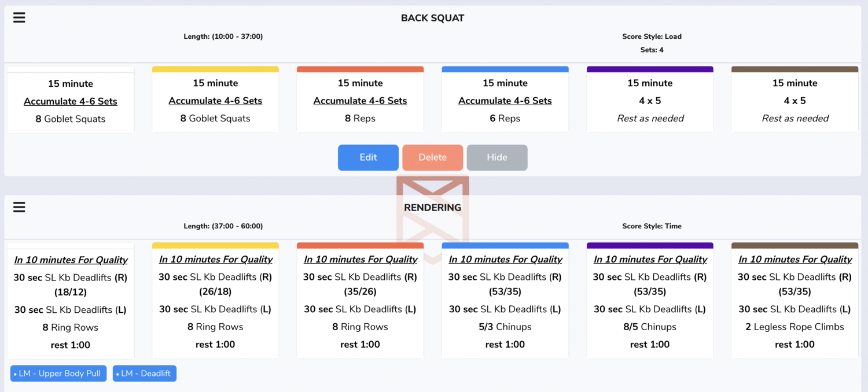The height and width of the screenshot is (392, 868).
Task: Click the Edit button
Action: [368, 157]
